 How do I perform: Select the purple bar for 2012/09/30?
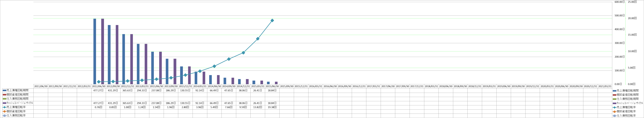click(x=117, y=54)
